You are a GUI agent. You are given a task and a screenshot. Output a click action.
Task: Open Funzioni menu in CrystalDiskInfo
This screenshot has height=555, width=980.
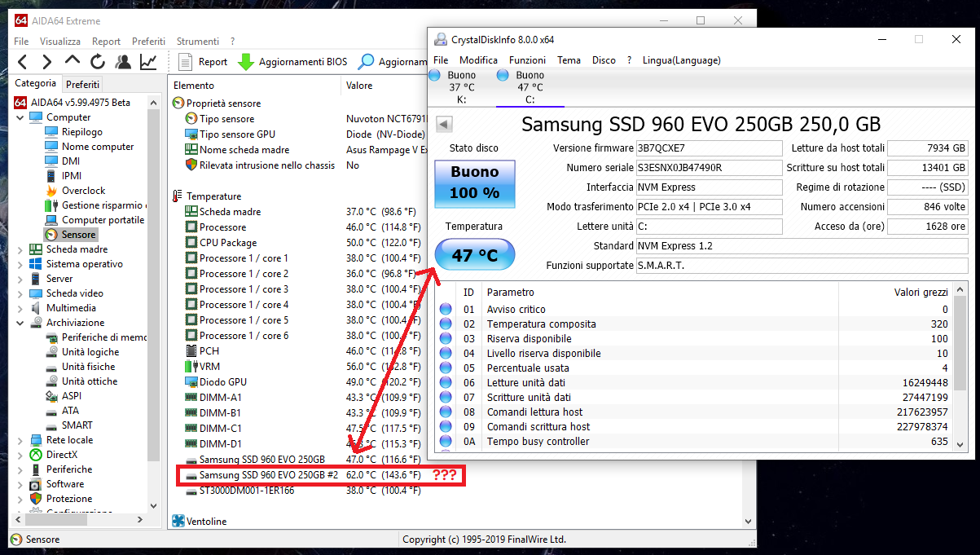point(527,60)
